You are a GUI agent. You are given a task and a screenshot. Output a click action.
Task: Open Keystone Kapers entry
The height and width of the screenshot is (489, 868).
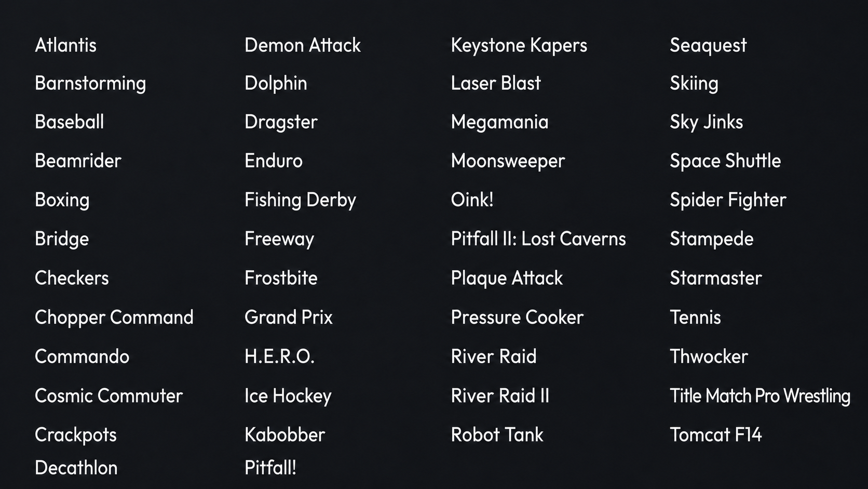(519, 46)
